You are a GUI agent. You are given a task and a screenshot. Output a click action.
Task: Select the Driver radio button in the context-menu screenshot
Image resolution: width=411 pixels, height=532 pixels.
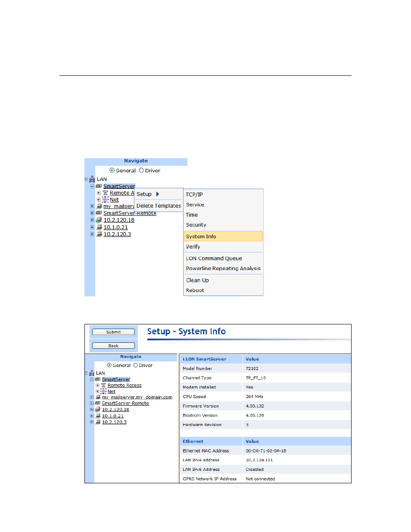141,171
